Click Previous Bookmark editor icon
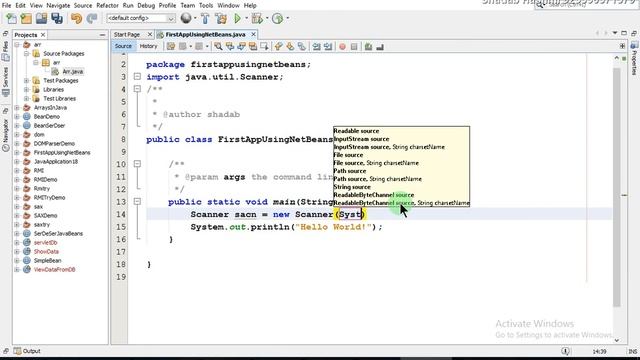 278,47
